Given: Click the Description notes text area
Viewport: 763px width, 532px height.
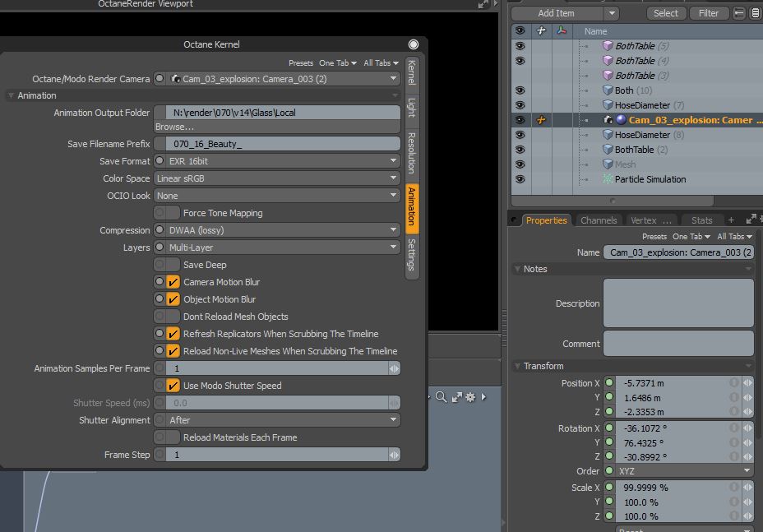Looking at the screenshot, I should 678,303.
